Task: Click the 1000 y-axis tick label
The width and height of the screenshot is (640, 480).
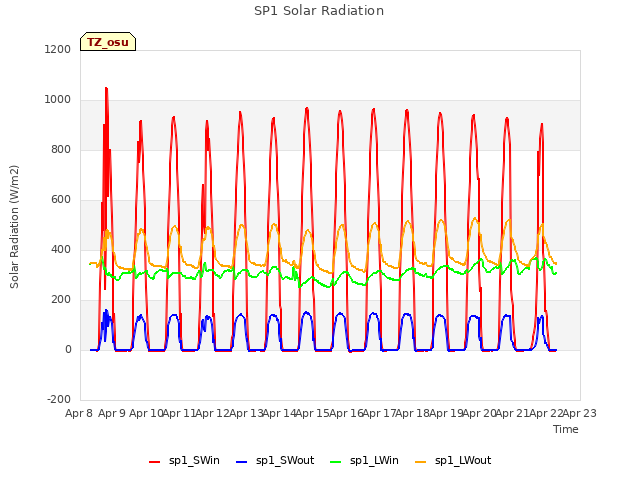Action: [x=58, y=100]
